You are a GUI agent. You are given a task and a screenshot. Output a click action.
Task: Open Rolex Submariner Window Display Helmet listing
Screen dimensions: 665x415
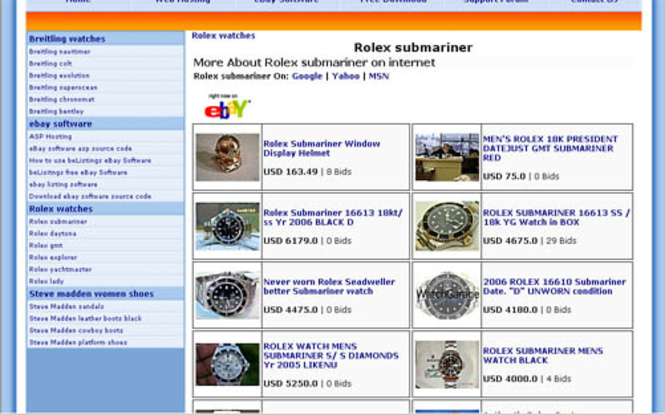point(321,148)
